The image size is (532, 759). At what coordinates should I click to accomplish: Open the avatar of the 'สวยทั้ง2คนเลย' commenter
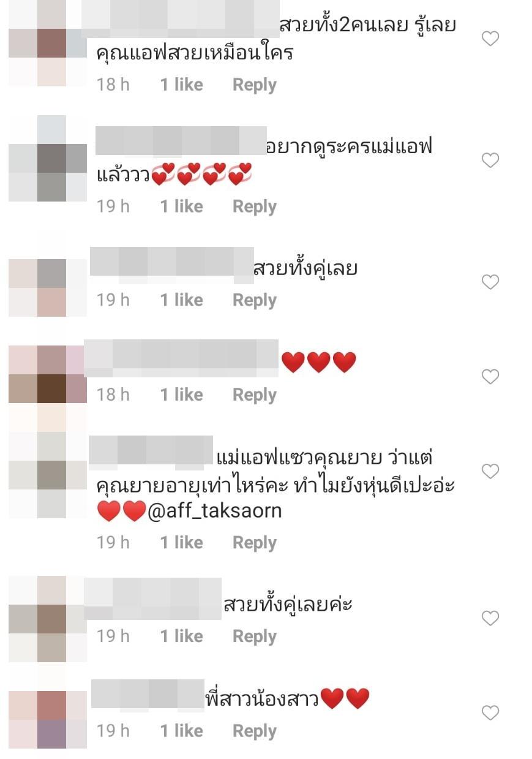point(48,43)
